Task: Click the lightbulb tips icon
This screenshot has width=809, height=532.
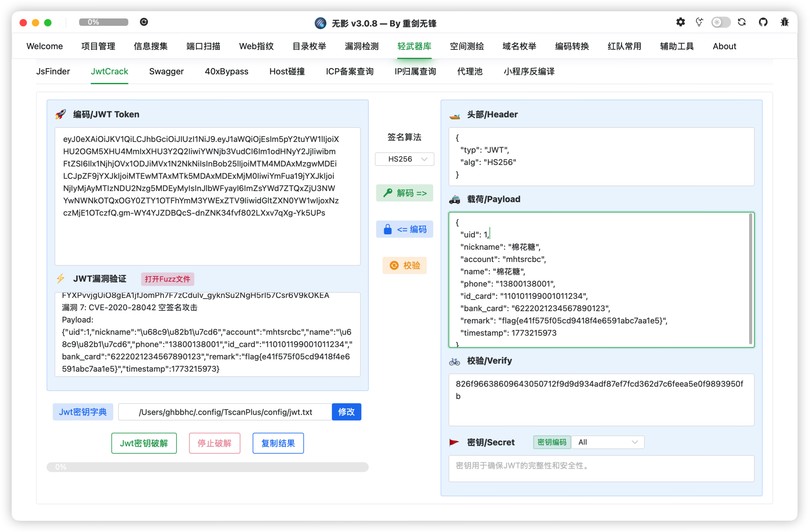Action: pyautogui.click(x=699, y=22)
